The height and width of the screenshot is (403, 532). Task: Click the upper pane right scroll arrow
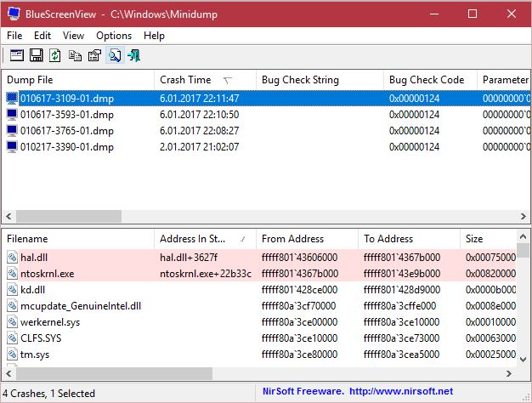coord(523,216)
